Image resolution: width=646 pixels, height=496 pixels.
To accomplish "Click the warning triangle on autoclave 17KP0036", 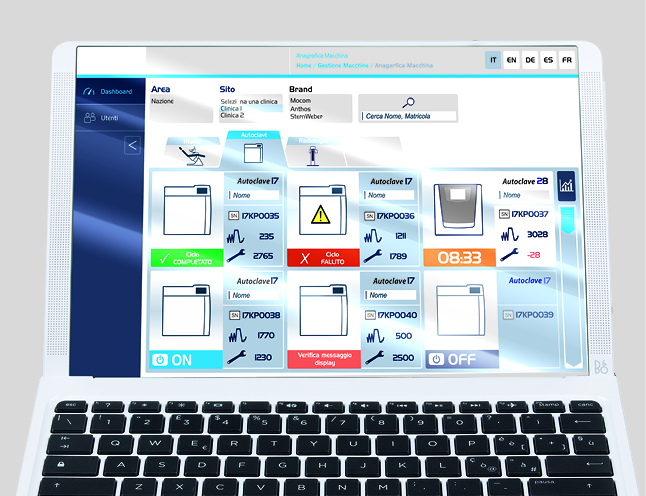I will tap(322, 213).
